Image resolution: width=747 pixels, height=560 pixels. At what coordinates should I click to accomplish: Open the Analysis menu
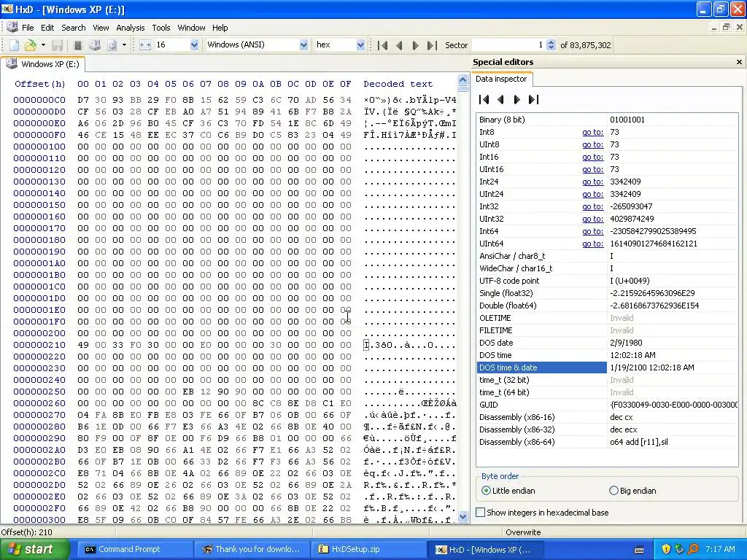[130, 28]
